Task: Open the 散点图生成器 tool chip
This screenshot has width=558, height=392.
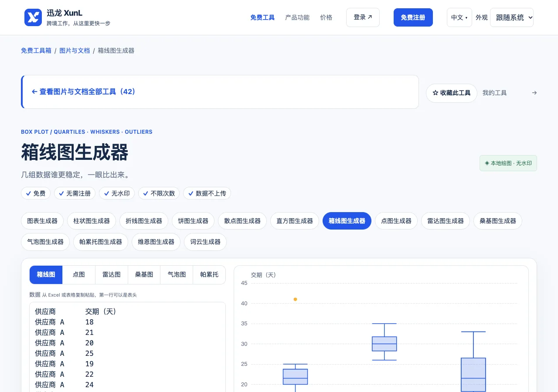Action: point(242,221)
